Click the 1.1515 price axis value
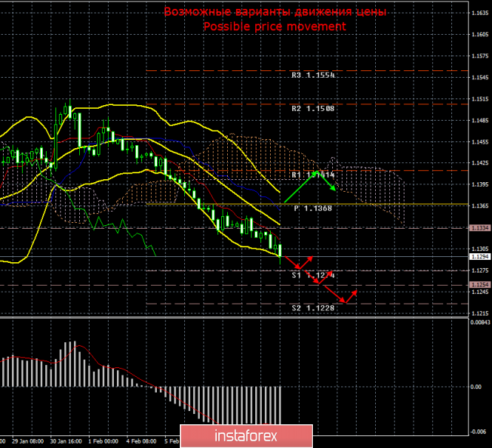 (480, 99)
